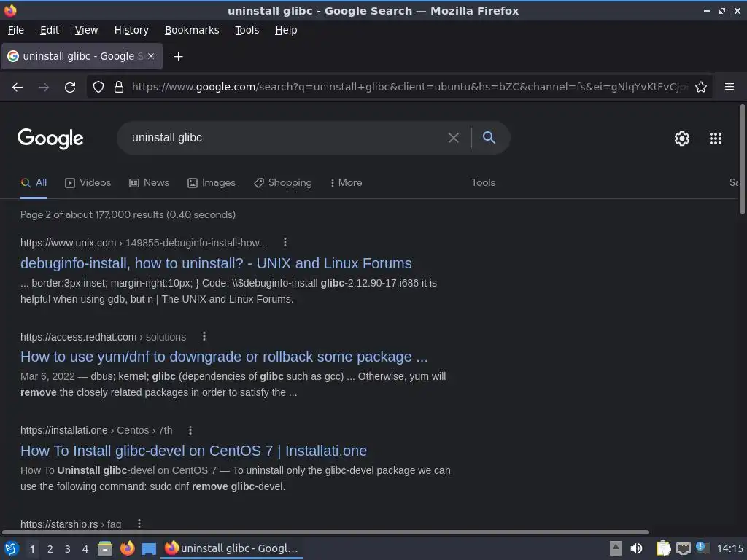Image resolution: width=747 pixels, height=560 pixels.
Task: Open Google search Tools filters
Action: pyautogui.click(x=483, y=183)
